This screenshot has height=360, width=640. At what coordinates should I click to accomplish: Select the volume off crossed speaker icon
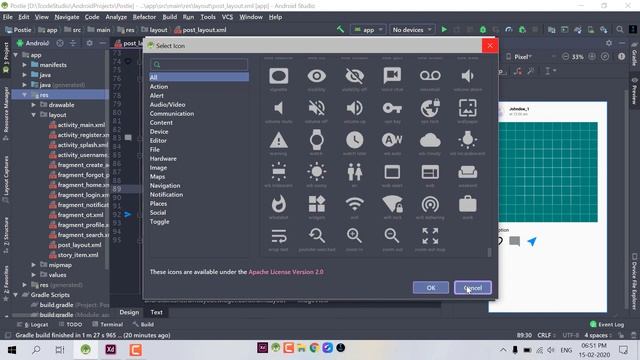316,108
